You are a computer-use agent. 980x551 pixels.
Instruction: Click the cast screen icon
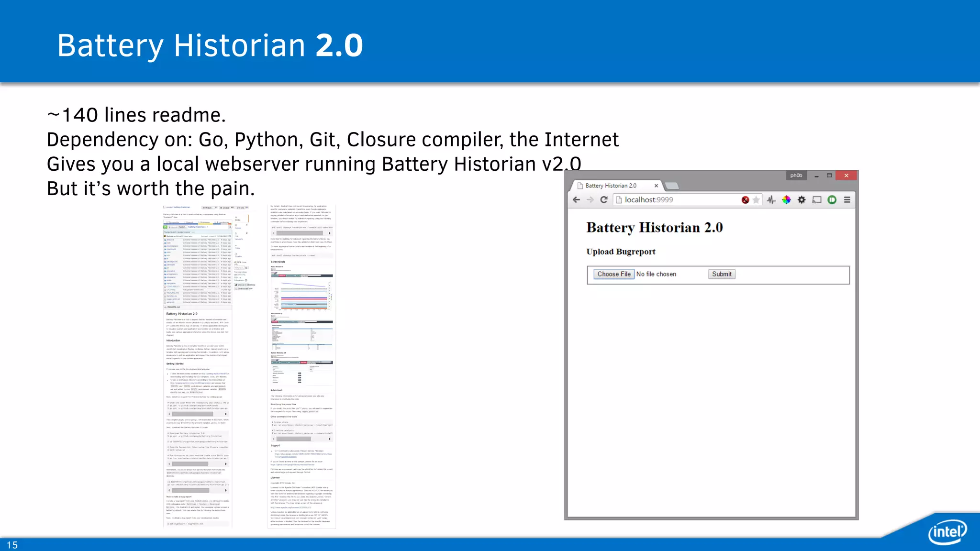[817, 200]
